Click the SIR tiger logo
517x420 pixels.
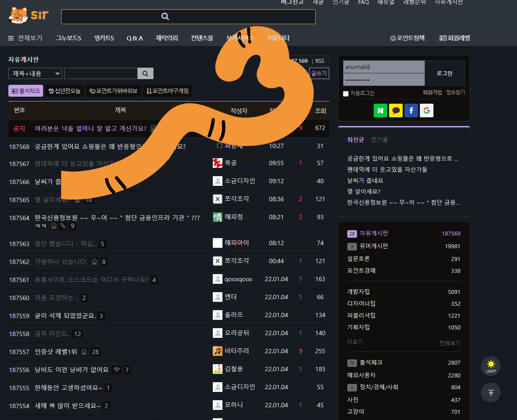[29, 16]
